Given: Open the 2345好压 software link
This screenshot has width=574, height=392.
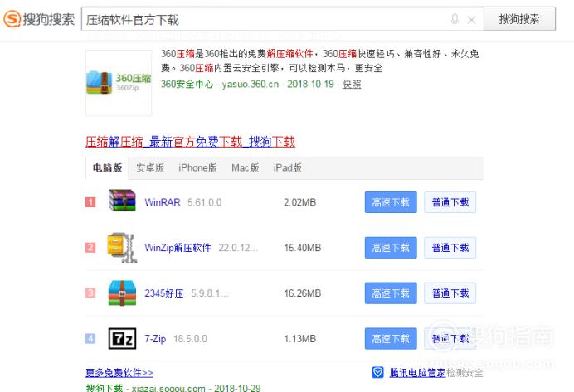Looking at the screenshot, I should coord(164,293).
